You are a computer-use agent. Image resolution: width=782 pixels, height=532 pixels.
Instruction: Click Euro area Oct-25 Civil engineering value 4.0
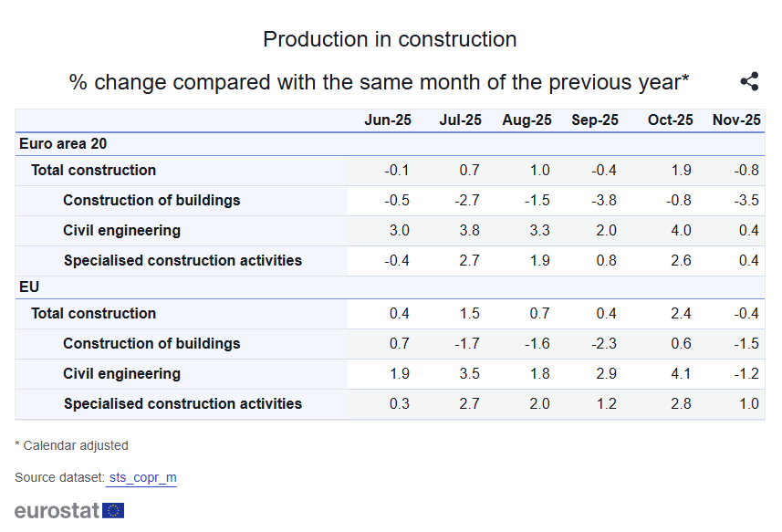click(681, 231)
